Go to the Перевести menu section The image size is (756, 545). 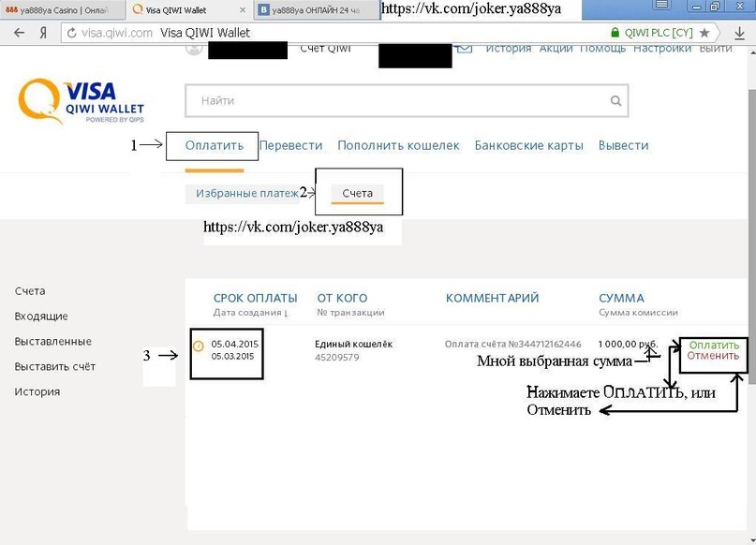(290, 145)
